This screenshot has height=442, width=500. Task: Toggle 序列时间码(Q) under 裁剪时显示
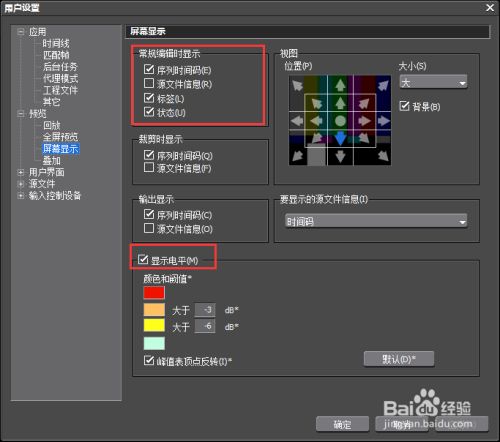pos(149,155)
